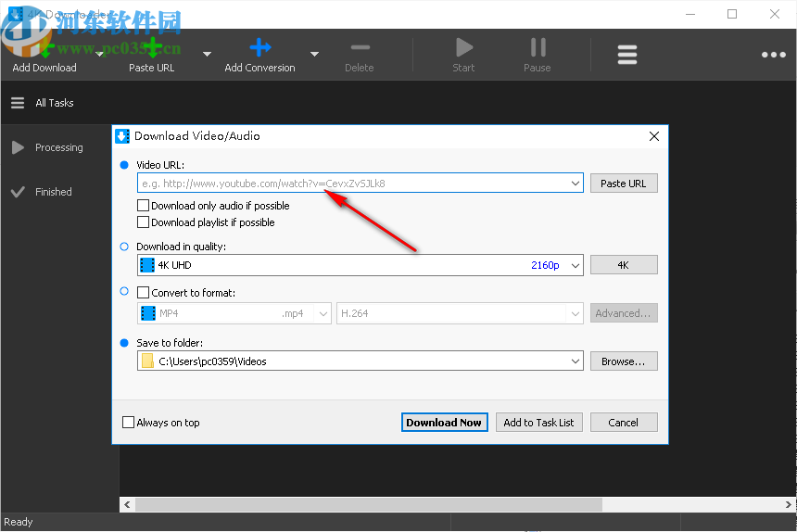Maximize the 4K Downloader window
This screenshot has width=797, height=532.
point(732,14)
